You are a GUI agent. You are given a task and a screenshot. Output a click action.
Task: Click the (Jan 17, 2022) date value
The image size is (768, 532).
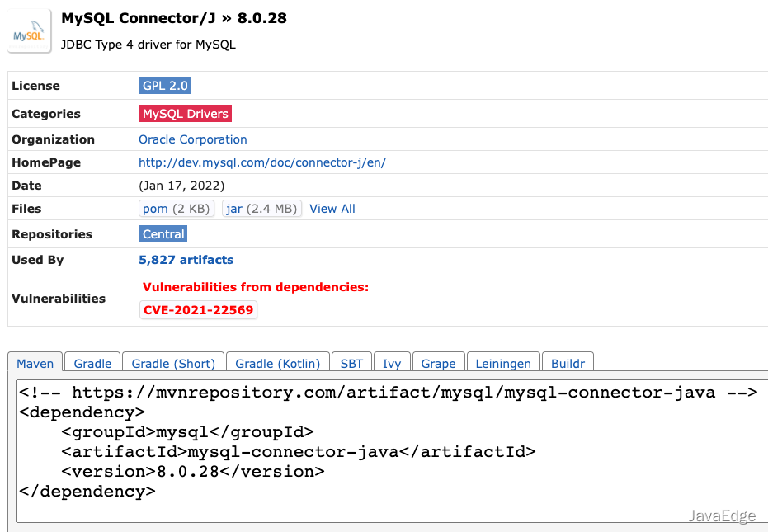coord(181,186)
